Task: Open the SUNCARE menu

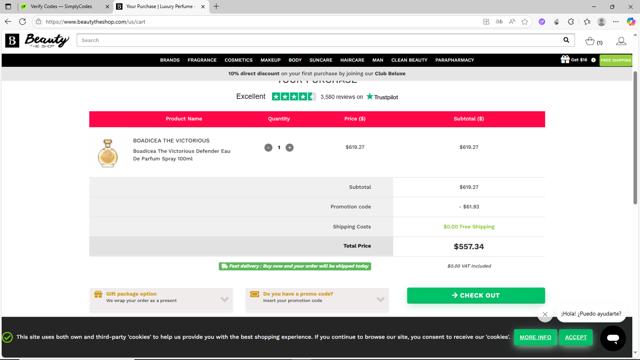Action: (x=321, y=60)
